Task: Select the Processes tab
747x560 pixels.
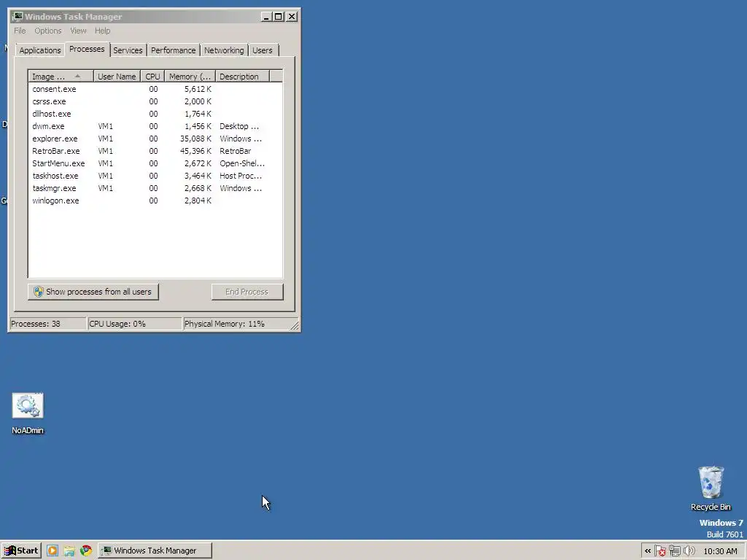Action: [87, 49]
